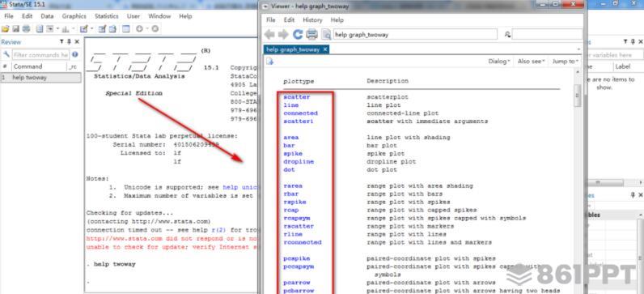Viewport: 644px width, 294px height.
Task: Click the Clear more condition icon
Action: click(x=139, y=28)
